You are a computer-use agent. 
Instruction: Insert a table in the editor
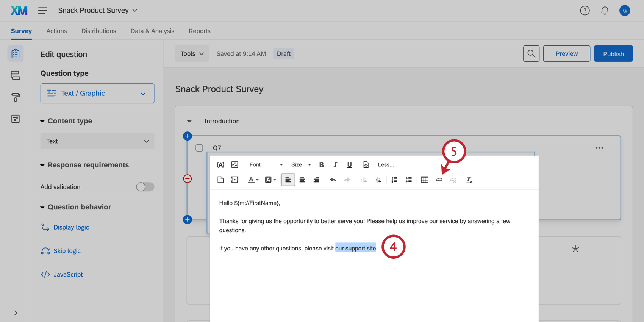425,180
